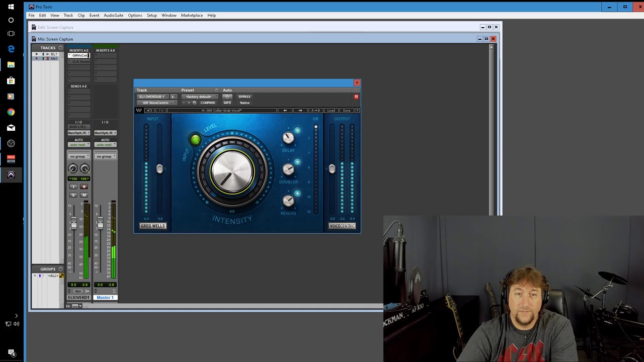Open the Setup menu
The height and width of the screenshot is (362, 644).
pyautogui.click(x=151, y=15)
